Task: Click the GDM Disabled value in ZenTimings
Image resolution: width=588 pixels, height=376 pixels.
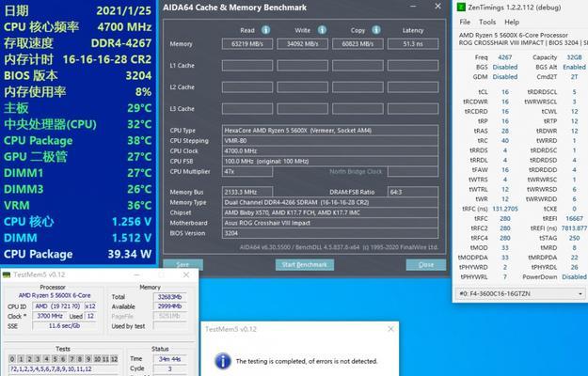Action: click(x=505, y=77)
